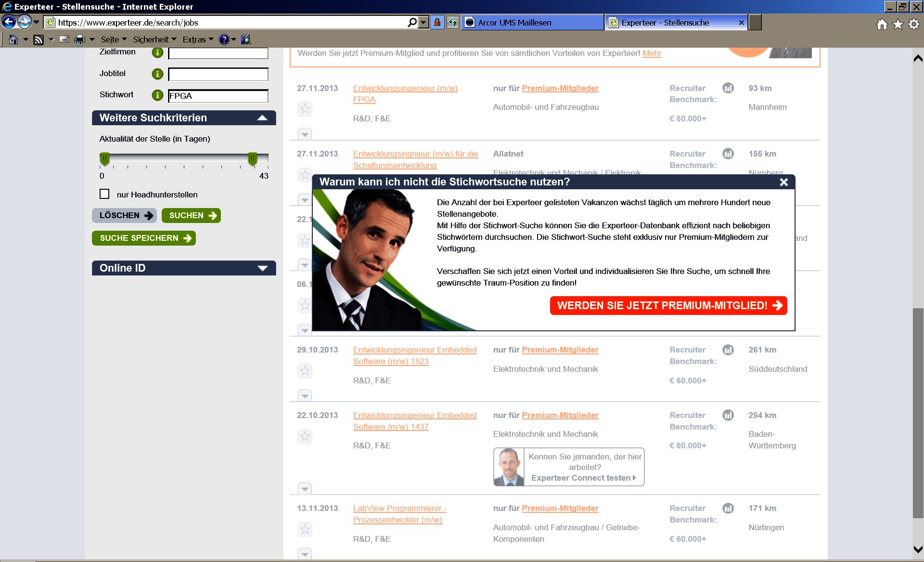
Task: Close the Stichwortsuche popup with X
Action: (x=784, y=182)
